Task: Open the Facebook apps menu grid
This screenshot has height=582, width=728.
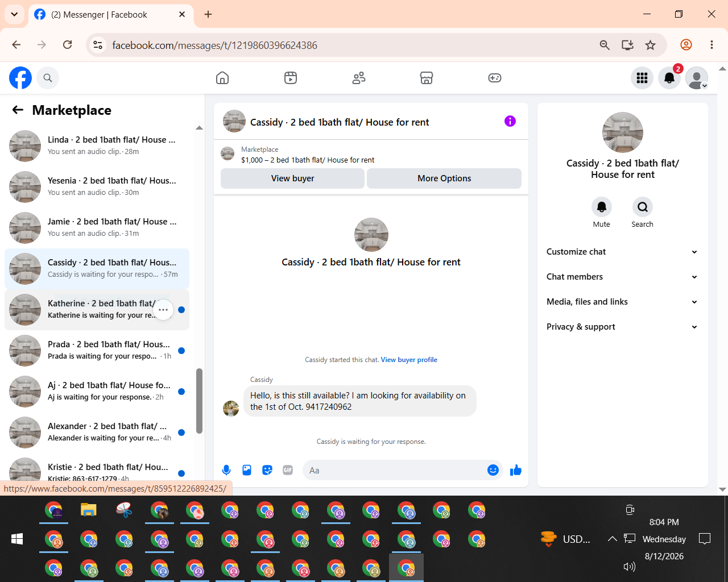Action: click(x=642, y=78)
